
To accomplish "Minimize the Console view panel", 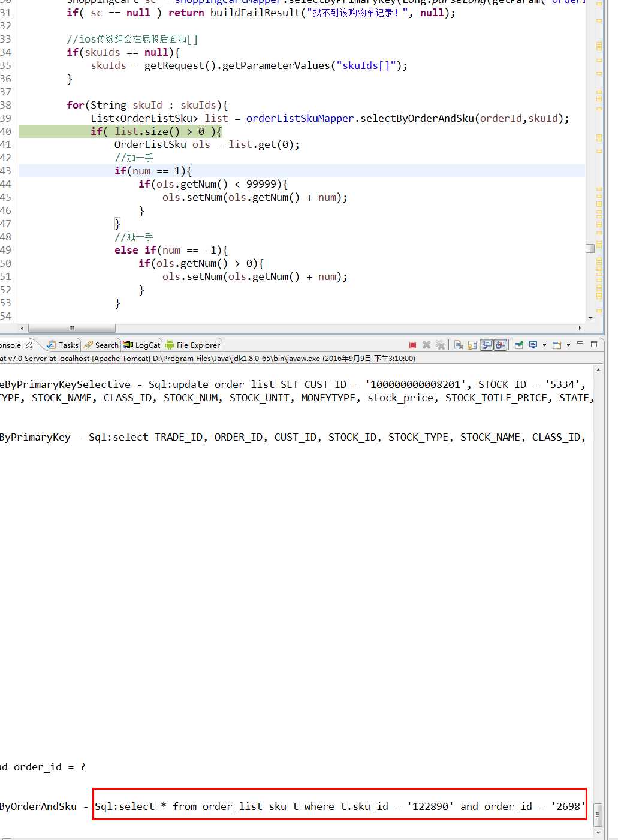I will point(580,344).
